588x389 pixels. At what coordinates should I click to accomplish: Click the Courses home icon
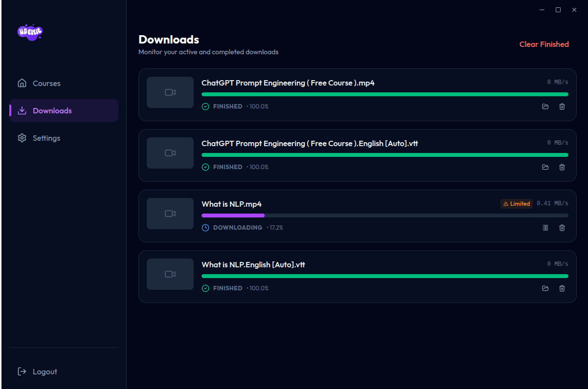coord(22,83)
